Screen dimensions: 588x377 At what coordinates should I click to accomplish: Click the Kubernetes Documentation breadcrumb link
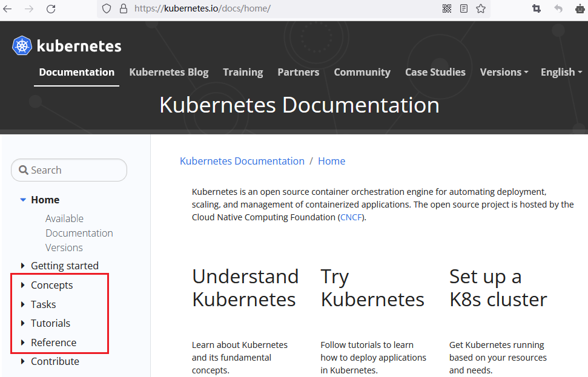point(242,161)
